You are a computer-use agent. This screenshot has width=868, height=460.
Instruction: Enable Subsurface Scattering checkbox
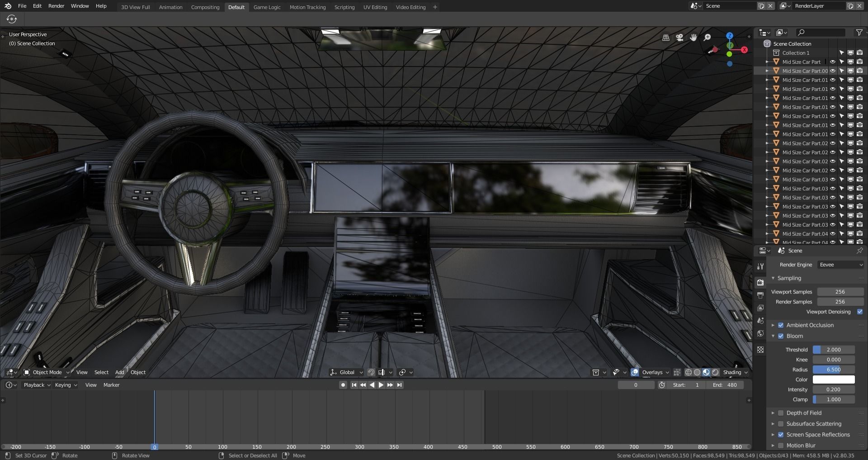pos(781,424)
